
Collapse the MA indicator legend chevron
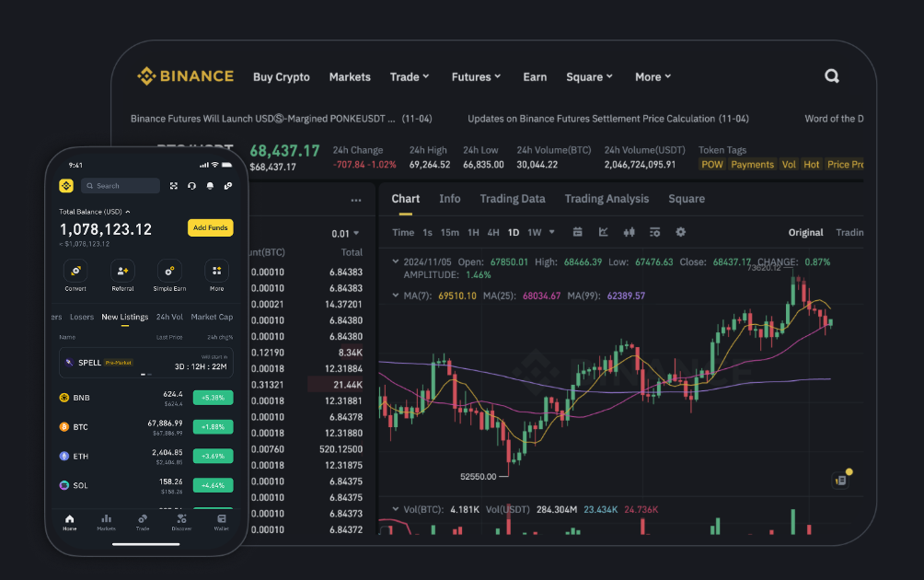(x=396, y=296)
